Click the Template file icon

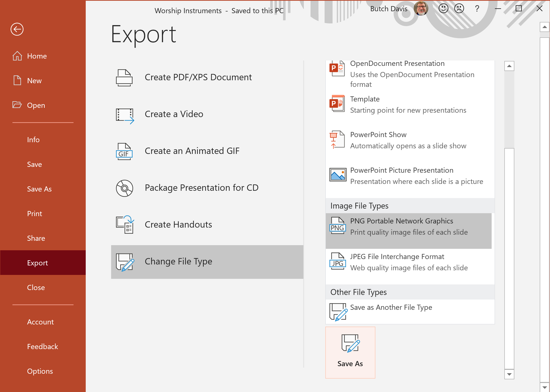(337, 103)
